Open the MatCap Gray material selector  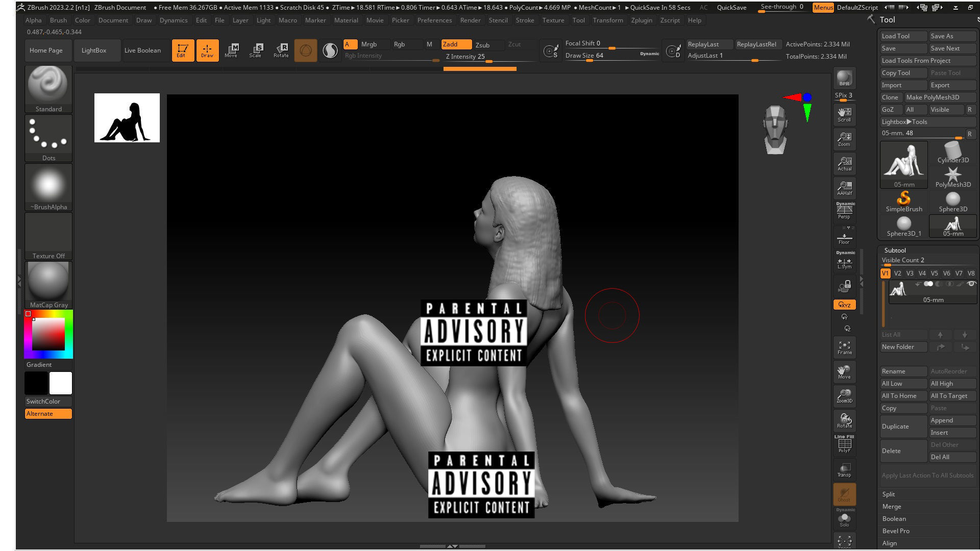pyautogui.click(x=48, y=285)
